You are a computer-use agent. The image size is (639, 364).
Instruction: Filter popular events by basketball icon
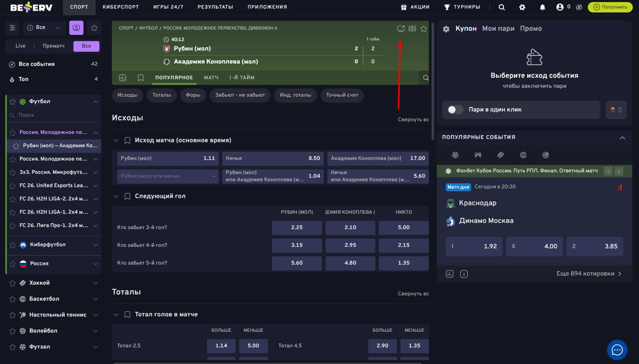coord(523,155)
